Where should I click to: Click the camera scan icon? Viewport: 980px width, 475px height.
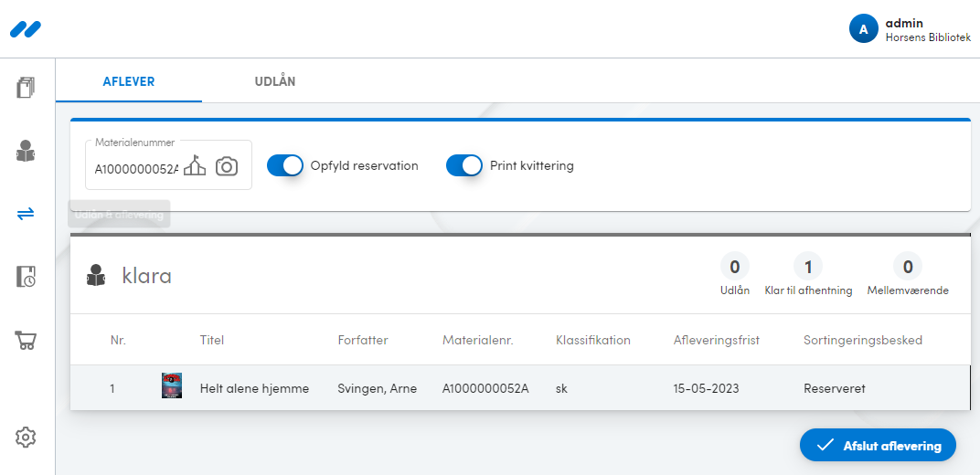pos(226,166)
